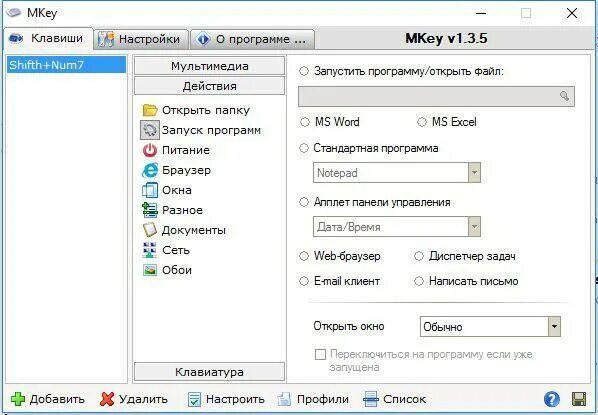598x415 pixels.
Task: Click the Профили button label
Action: [x=323, y=399]
